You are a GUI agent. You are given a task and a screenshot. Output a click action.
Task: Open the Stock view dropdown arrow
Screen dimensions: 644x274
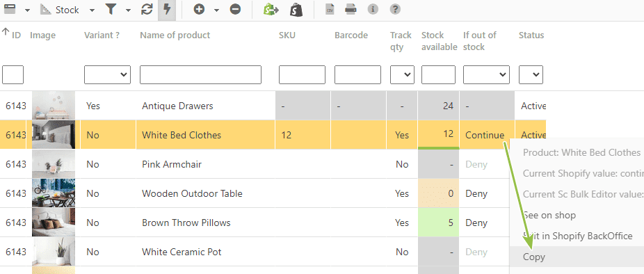(x=92, y=10)
